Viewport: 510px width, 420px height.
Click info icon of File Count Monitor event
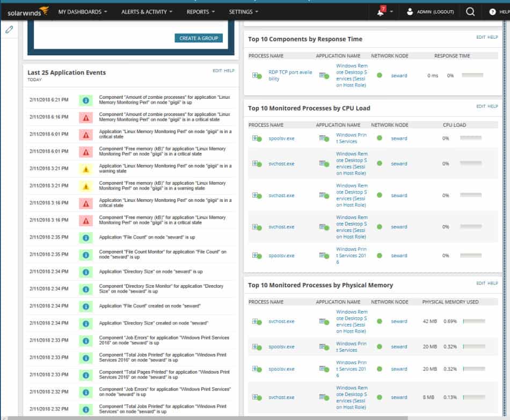click(x=86, y=255)
